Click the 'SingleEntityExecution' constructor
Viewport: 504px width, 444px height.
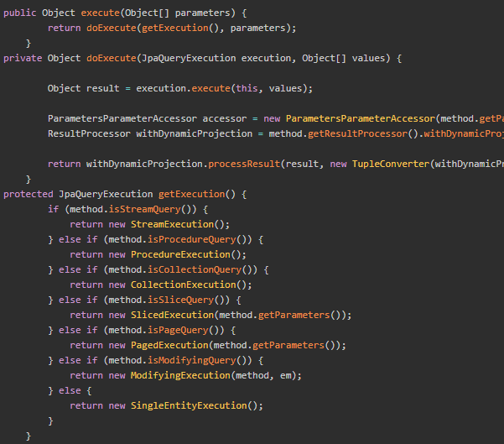coord(189,406)
